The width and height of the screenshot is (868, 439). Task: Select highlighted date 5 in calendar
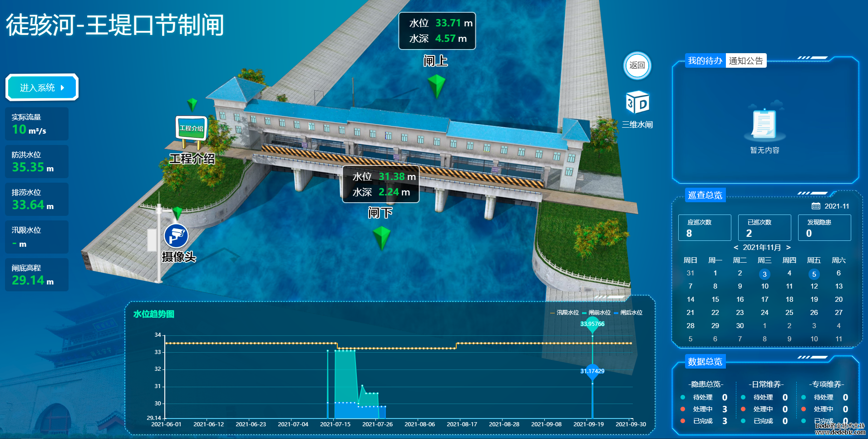click(814, 274)
